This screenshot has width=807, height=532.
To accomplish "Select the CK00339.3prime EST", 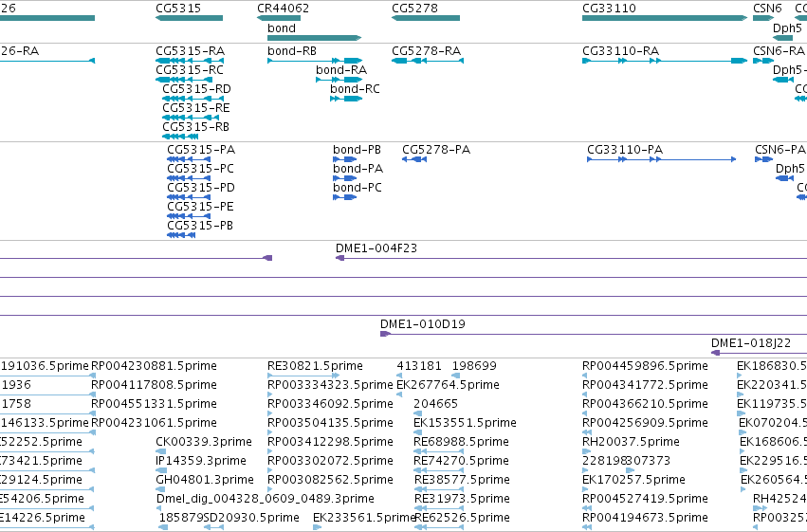I will pos(204,442).
